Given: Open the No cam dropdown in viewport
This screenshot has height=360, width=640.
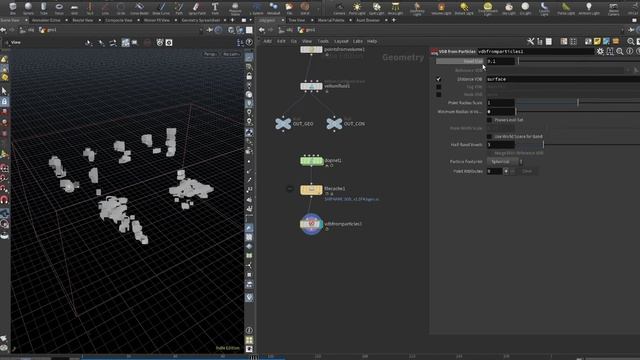Looking at the screenshot, I should pos(231,54).
